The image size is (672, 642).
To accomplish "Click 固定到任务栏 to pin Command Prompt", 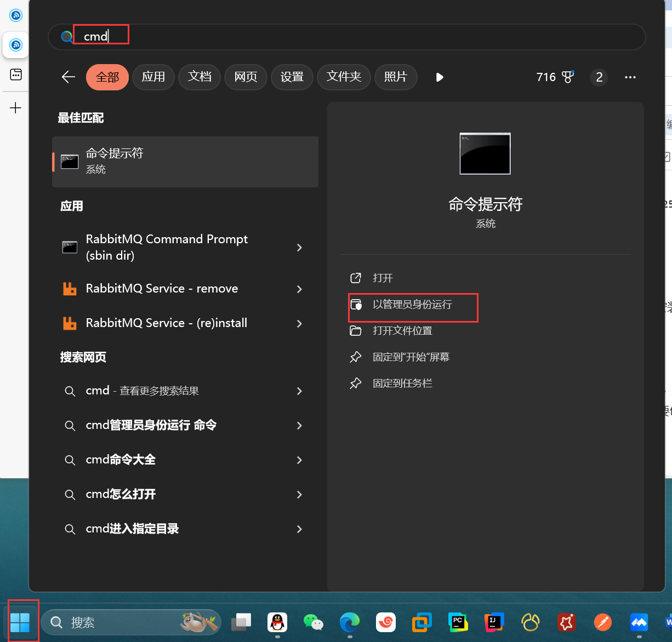I will pyautogui.click(x=402, y=383).
